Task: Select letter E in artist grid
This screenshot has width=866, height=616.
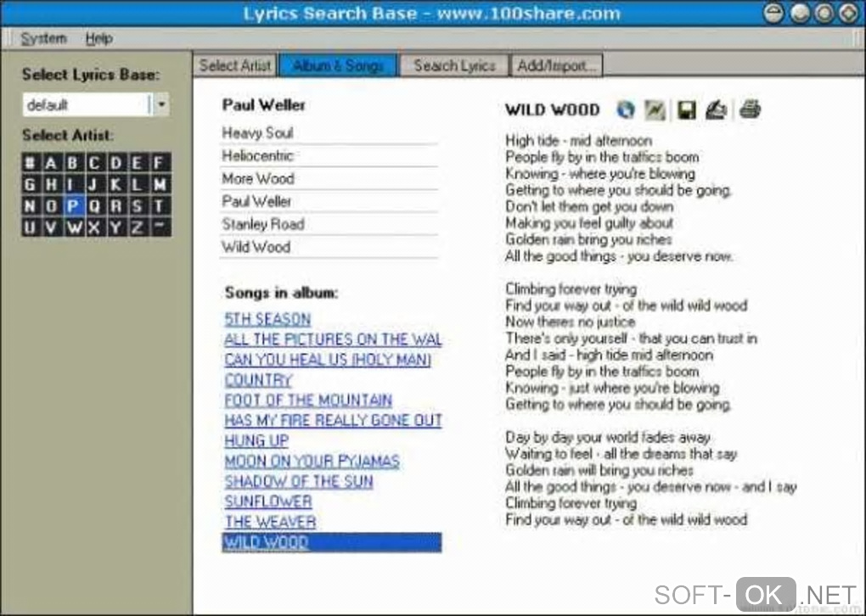Action: (x=138, y=163)
